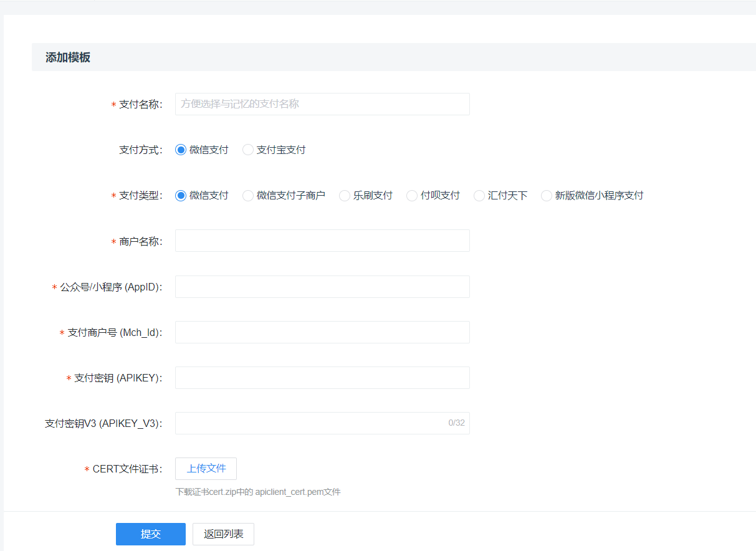Click inside the 支付名称 input field
The height and width of the screenshot is (551, 756).
pyautogui.click(x=322, y=103)
